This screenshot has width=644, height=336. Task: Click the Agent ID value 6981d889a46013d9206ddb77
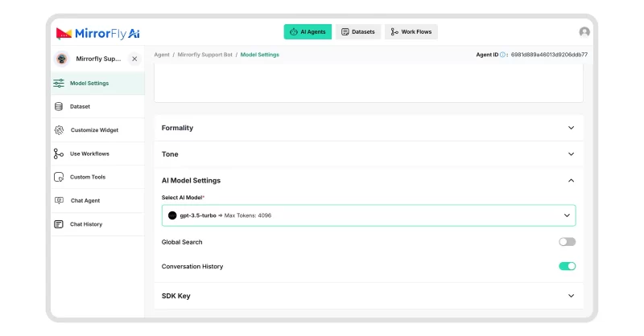point(549,55)
